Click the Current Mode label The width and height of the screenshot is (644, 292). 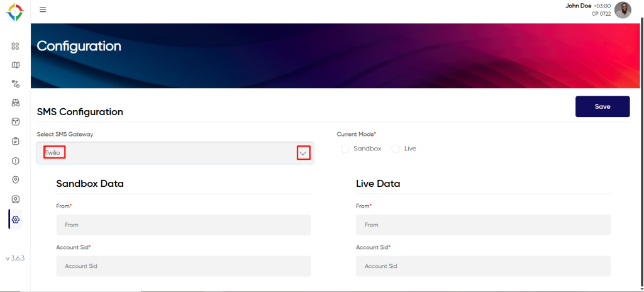[355, 134]
